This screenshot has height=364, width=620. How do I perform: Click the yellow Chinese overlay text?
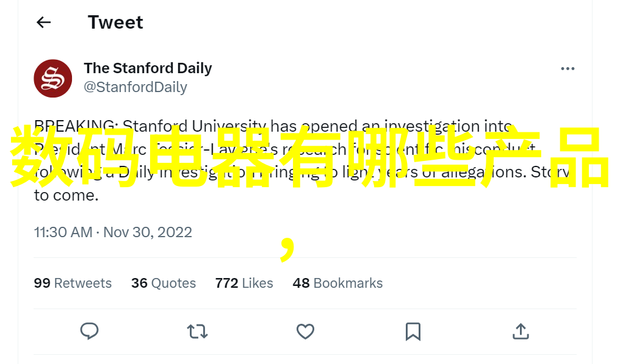tap(311, 157)
